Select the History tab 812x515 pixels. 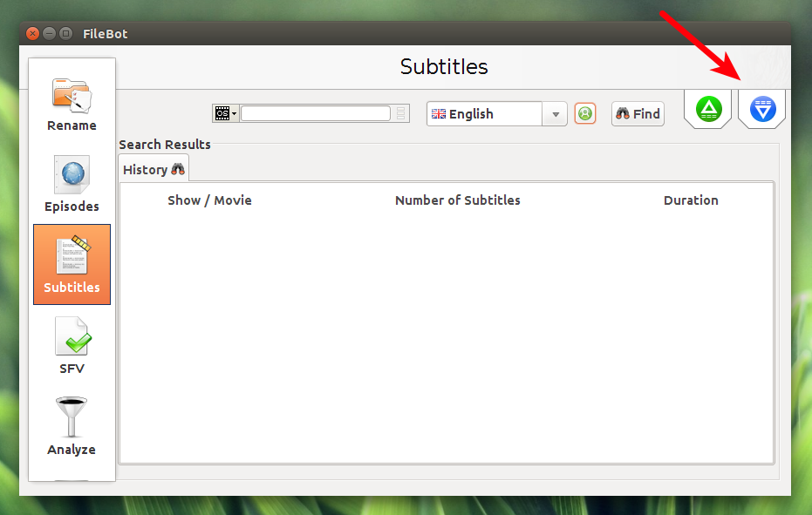pos(154,169)
